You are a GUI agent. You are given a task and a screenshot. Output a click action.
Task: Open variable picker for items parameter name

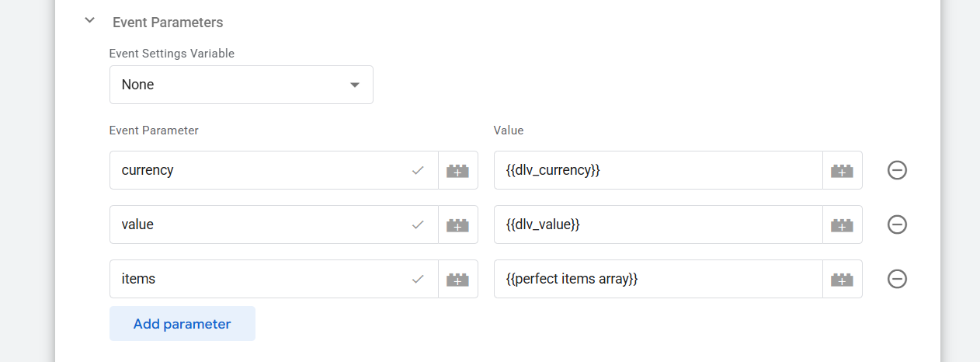tap(457, 279)
